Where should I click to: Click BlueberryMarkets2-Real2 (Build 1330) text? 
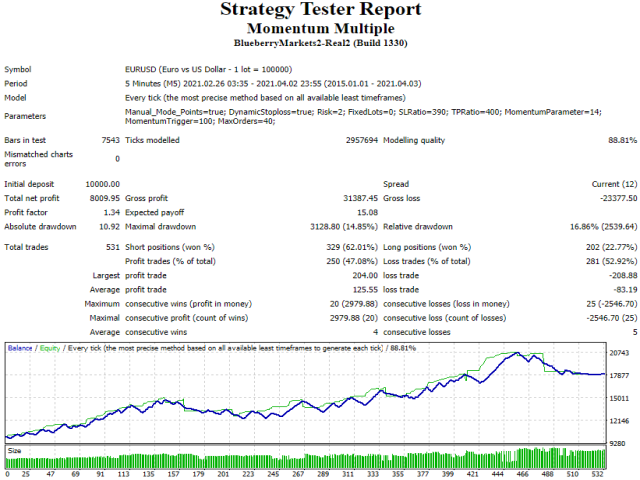point(320,43)
